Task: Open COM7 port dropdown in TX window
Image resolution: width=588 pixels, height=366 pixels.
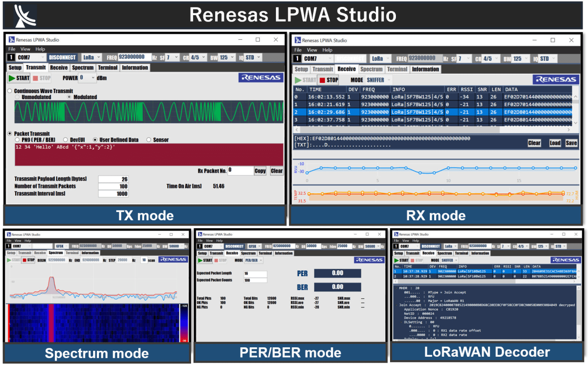Action: pos(31,57)
